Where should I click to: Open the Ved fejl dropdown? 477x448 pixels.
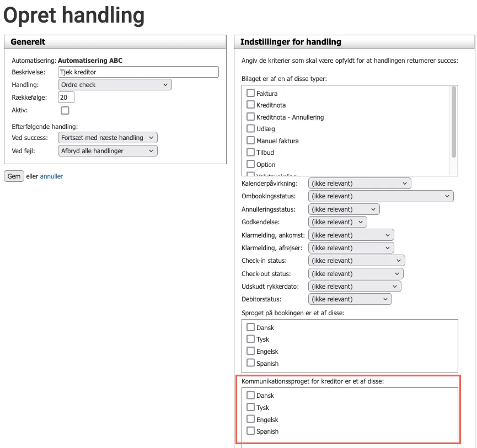point(108,150)
